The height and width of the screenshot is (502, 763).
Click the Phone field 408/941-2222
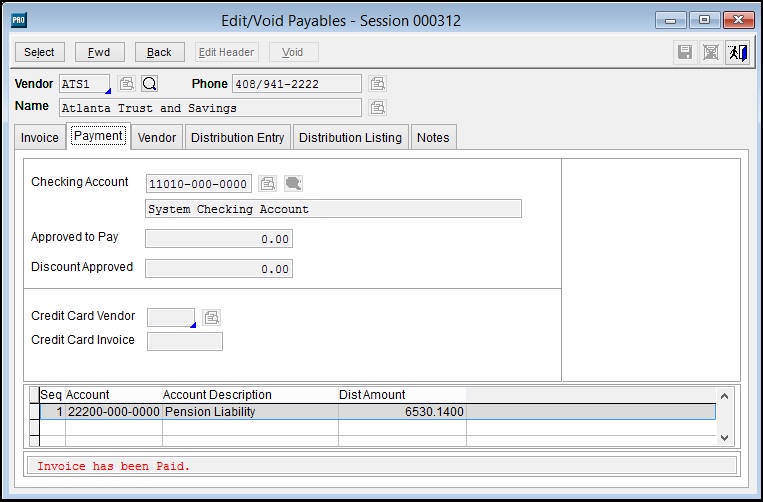click(x=297, y=84)
